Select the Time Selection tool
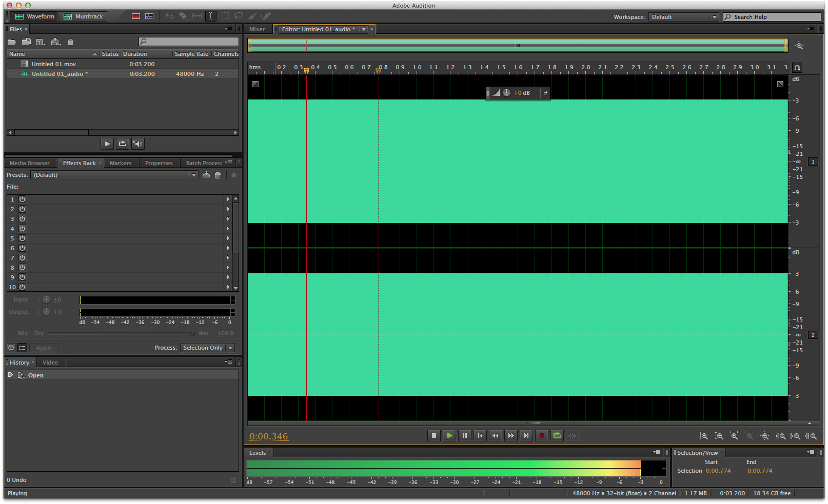The width and height of the screenshot is (828, 504). click(x=210, y=16)
